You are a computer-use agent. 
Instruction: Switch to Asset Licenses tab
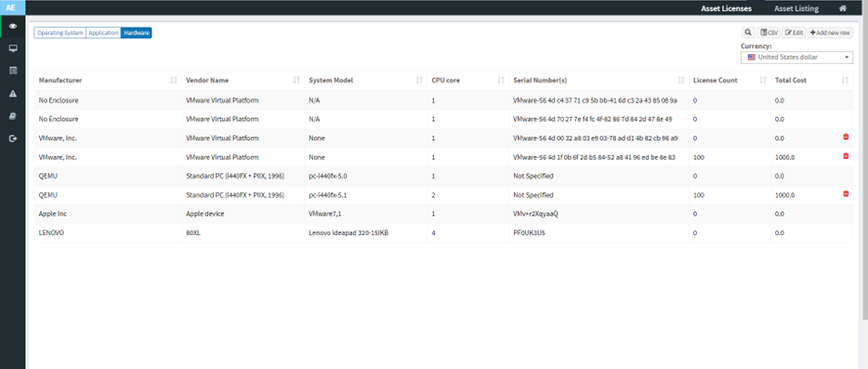727,8
